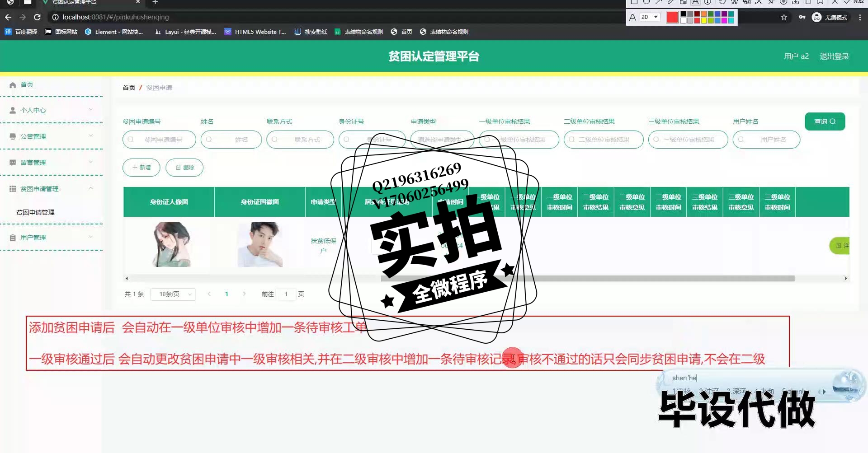Viewport: 868px width, 453px height.
Task: Reload the current page
Action: [38, 17]
